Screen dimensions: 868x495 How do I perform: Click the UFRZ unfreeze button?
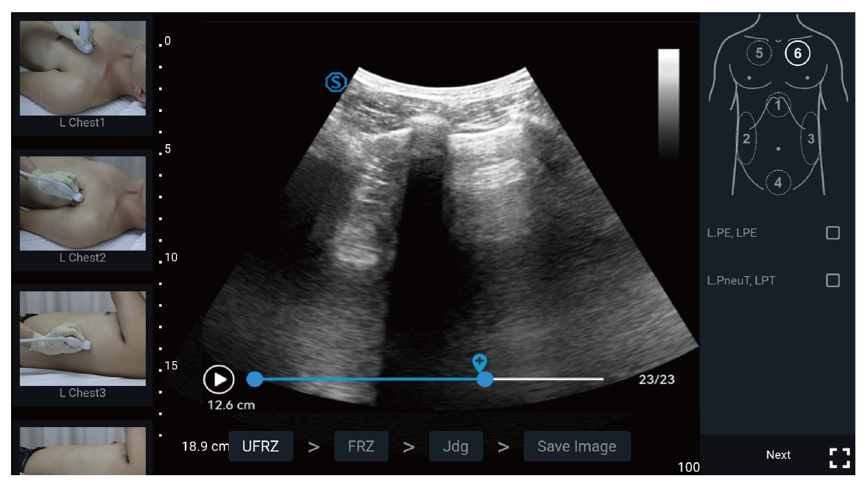[x=261, y=446]
